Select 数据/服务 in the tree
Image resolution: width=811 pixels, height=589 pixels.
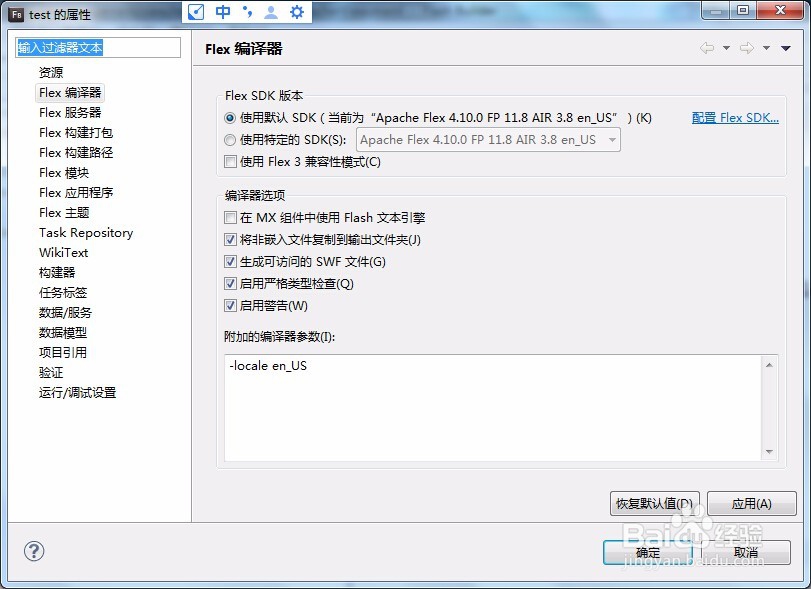point(65,313)
